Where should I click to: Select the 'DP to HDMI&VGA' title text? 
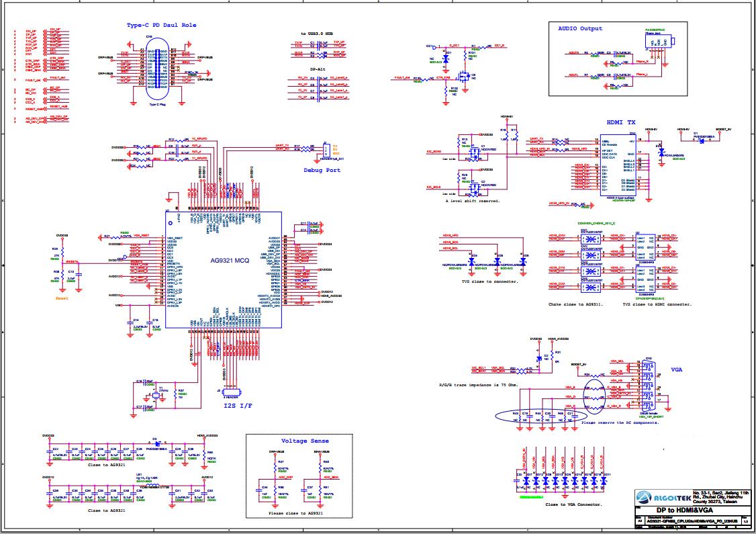684,510
